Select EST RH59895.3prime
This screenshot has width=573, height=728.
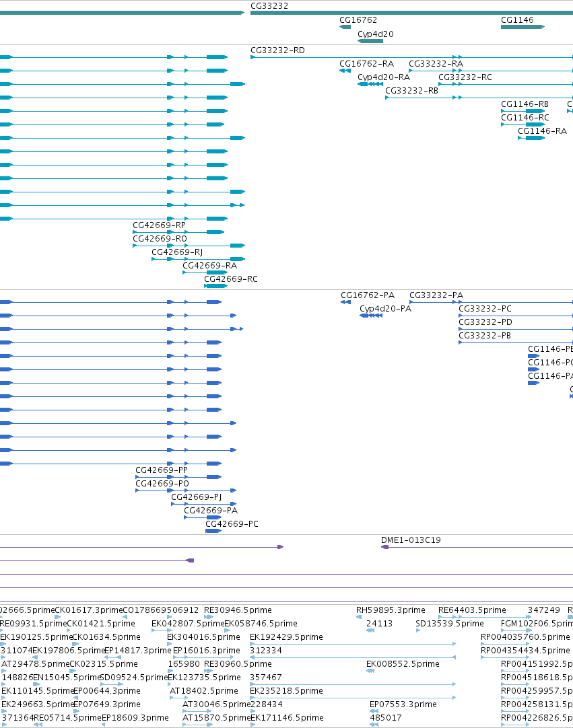[391, 610]
